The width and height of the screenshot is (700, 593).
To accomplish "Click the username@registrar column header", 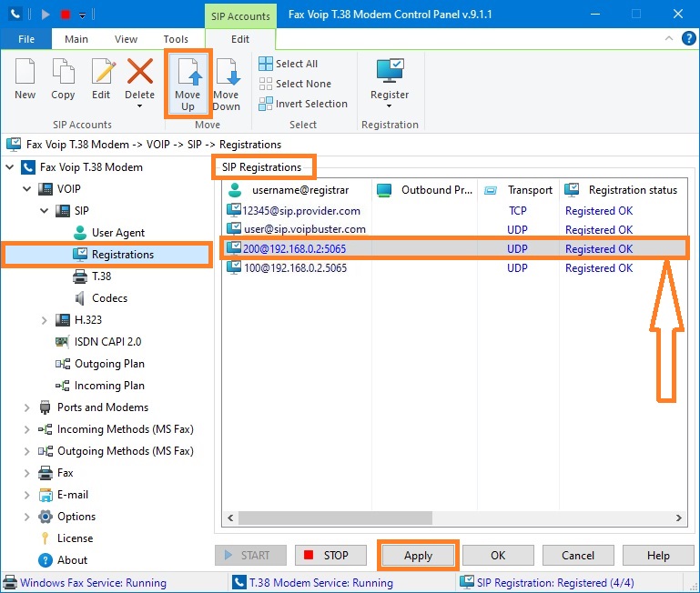I will 297,190.
